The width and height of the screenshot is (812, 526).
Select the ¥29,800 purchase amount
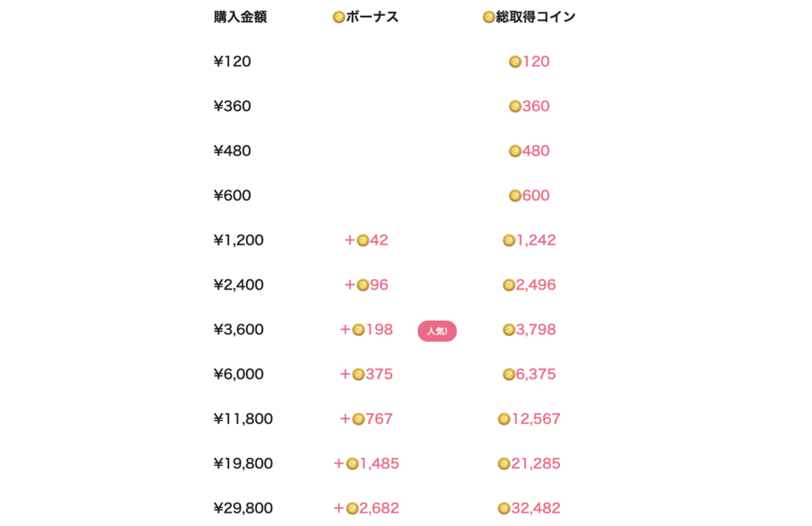tap(243, 509)
